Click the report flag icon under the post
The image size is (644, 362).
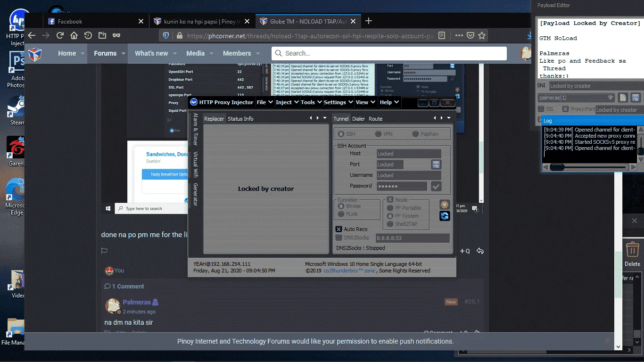pos(105,251)
